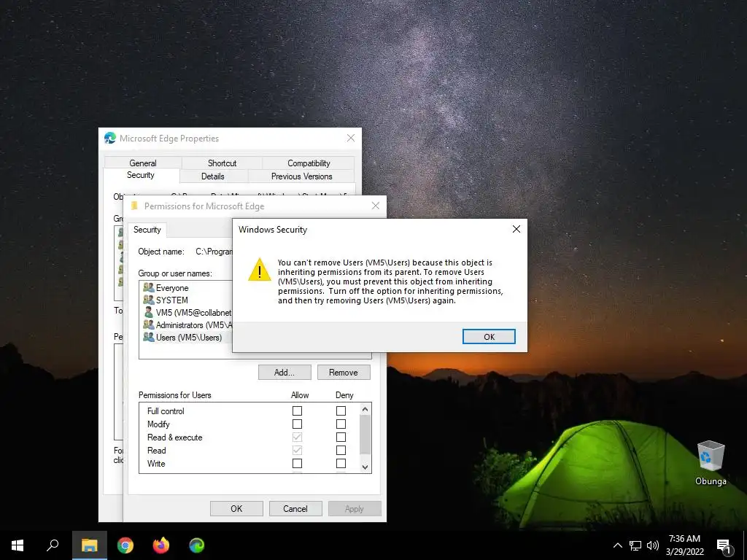Click Allow checkbox for Read

tap(298, 450)
